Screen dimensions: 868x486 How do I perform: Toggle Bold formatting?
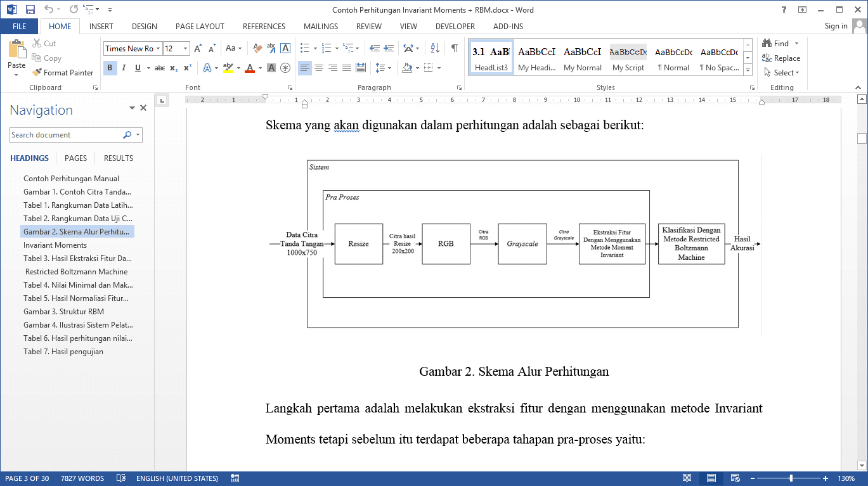point(110,68)
